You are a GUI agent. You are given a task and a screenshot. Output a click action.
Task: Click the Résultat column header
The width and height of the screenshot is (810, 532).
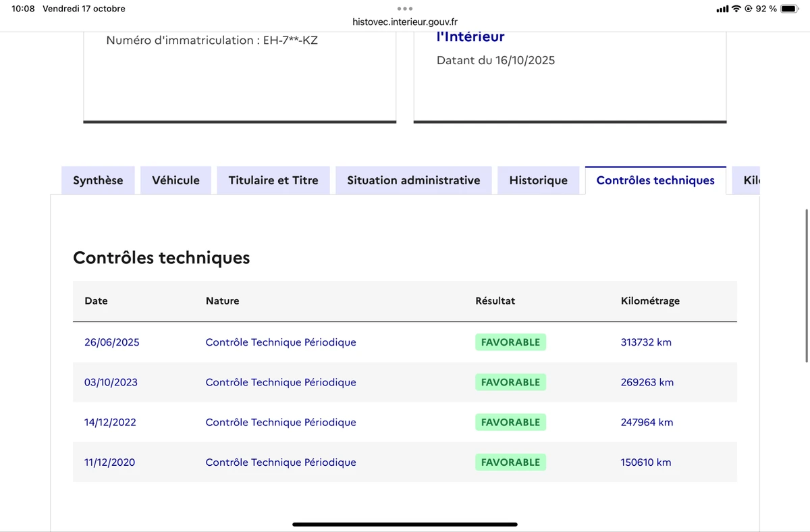click(495, 301)
